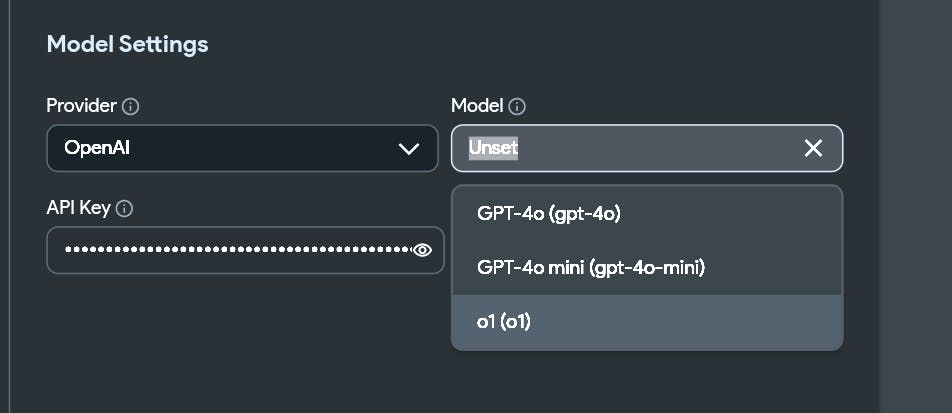952x413 pixels.
Task: Click the Model Settings heading
Action: coord(128,44)
